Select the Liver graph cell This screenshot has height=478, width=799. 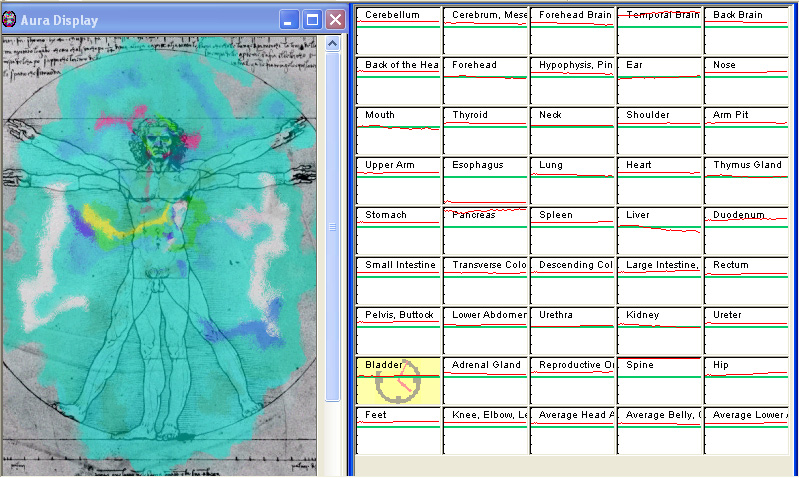point(659,230)
